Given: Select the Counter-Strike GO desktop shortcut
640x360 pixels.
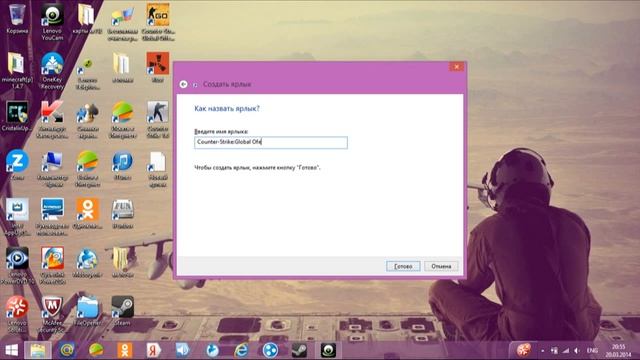Looking at the screenshot, I should [158, 21].
